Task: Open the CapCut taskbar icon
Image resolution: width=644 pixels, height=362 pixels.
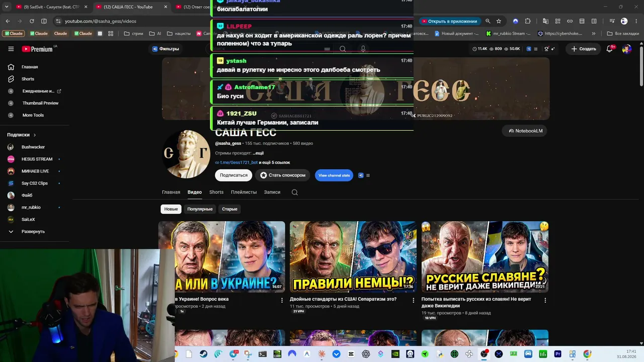Action: click(351, 354)
